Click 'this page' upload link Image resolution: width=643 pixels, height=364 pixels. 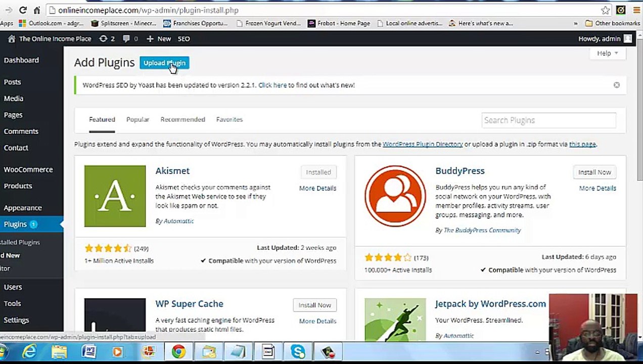tap(582, 144)
